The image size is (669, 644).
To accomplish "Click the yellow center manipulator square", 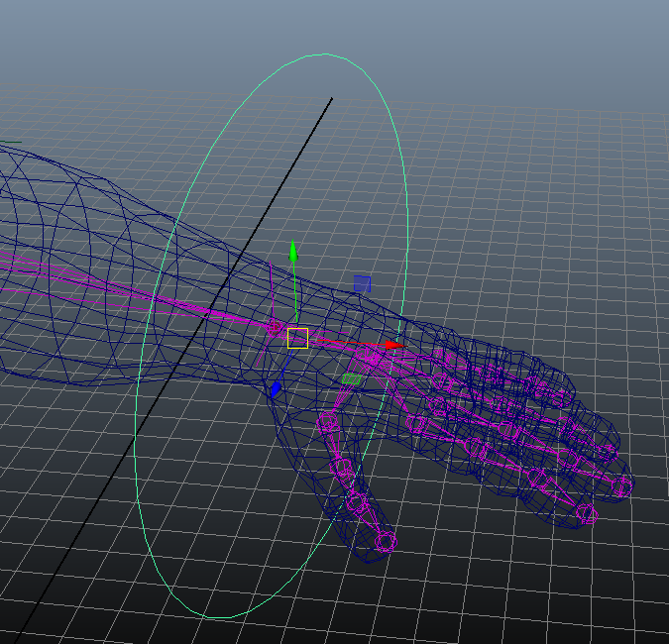I will pos(297,338).
